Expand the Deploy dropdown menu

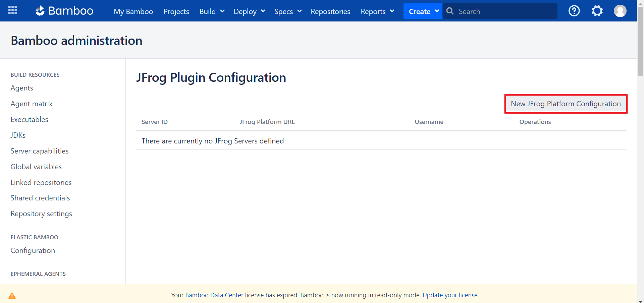pos(250,11)
